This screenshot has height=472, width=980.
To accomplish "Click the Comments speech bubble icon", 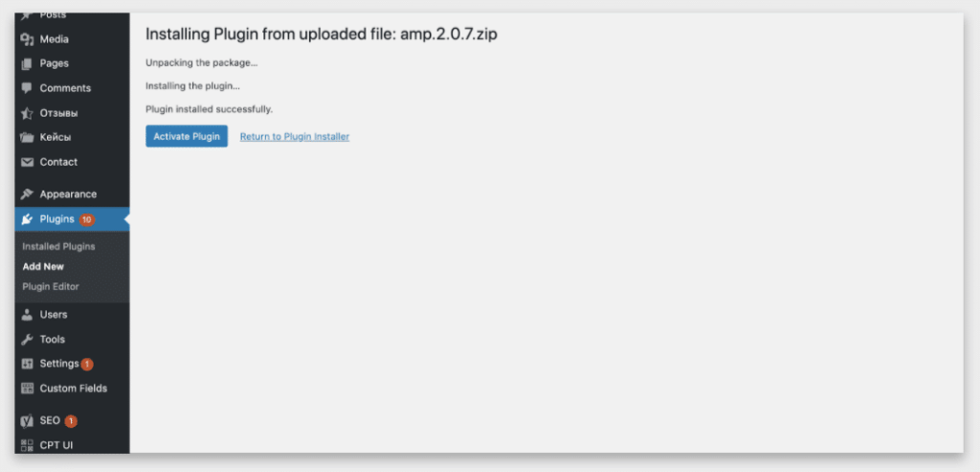I will (x=27, y=88).
